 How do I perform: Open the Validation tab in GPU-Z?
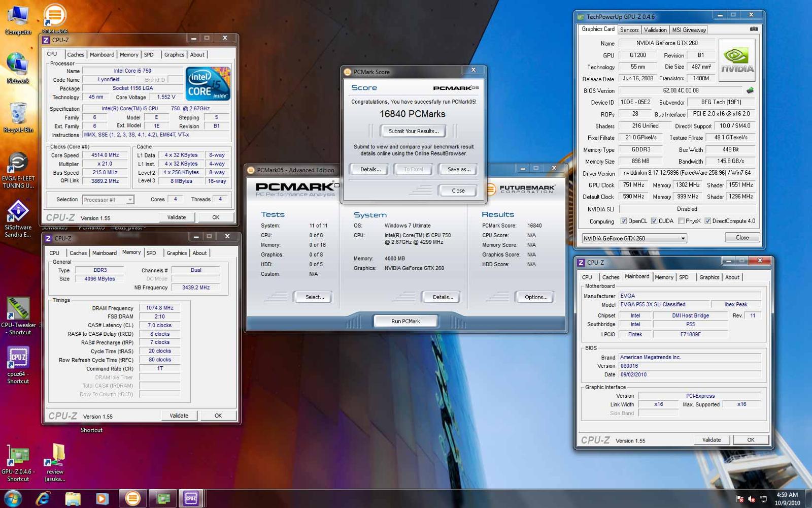coord(655,30)
